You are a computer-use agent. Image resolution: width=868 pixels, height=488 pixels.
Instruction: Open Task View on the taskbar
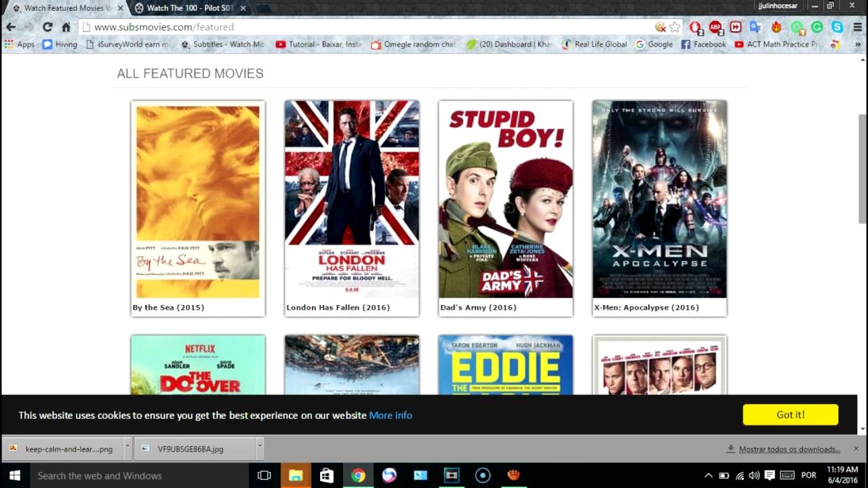point(264,476)
